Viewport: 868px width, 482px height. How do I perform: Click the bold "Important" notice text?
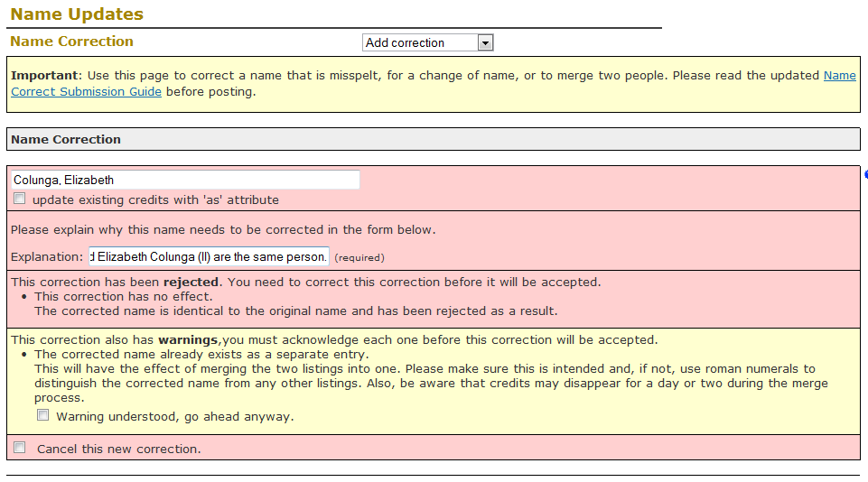click(45, 76)
